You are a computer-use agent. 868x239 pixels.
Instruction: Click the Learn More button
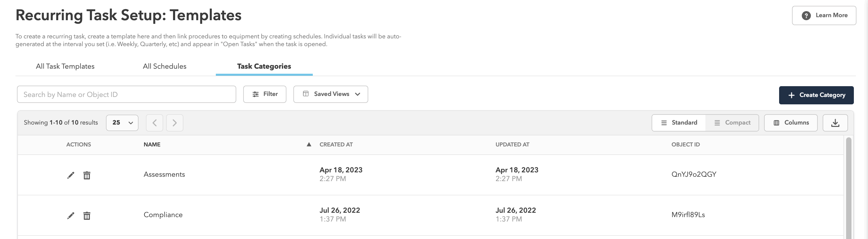pyautogui.click(x=824, y=15)
